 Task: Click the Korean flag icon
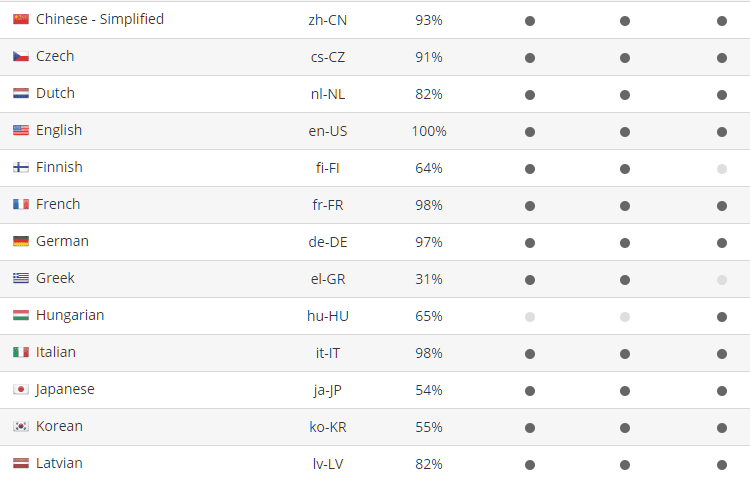(x=21, y=426)
